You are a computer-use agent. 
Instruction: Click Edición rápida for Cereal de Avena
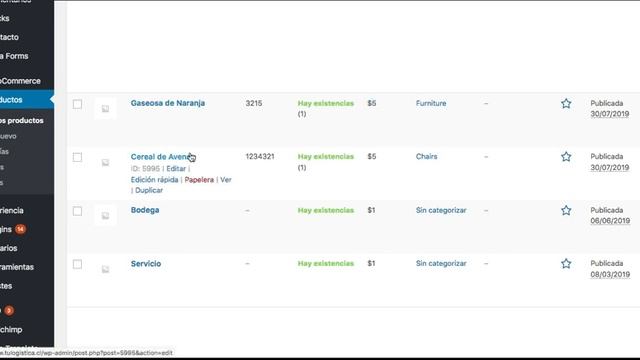pyautogui.click(x=154, y=180)
